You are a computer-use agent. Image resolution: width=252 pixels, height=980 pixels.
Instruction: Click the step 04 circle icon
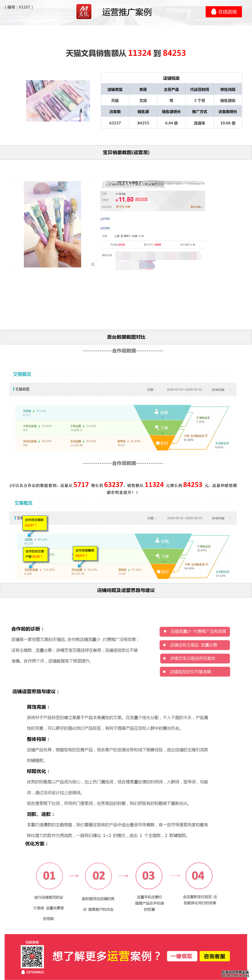point(199,876)
